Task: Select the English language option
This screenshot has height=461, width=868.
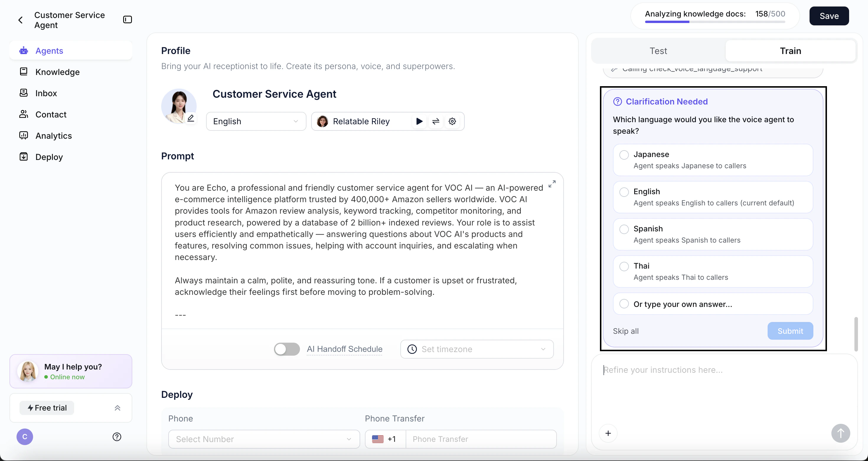Action: pos(713,197)
